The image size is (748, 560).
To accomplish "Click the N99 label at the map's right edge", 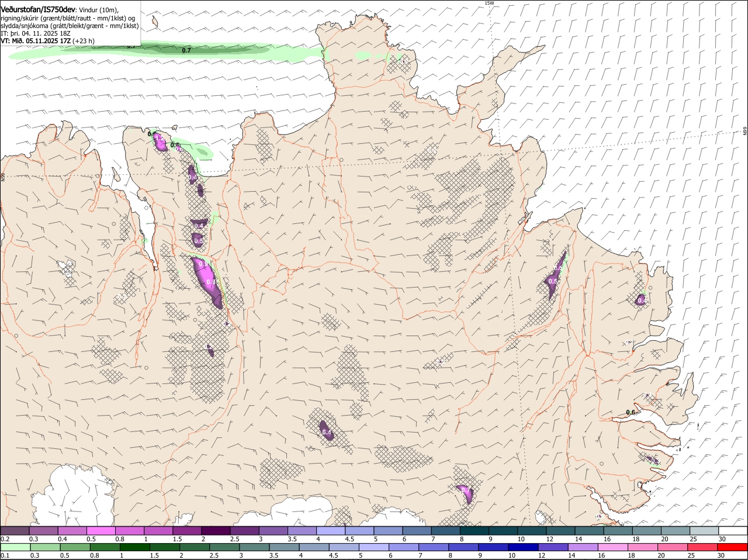I will 745,132.
